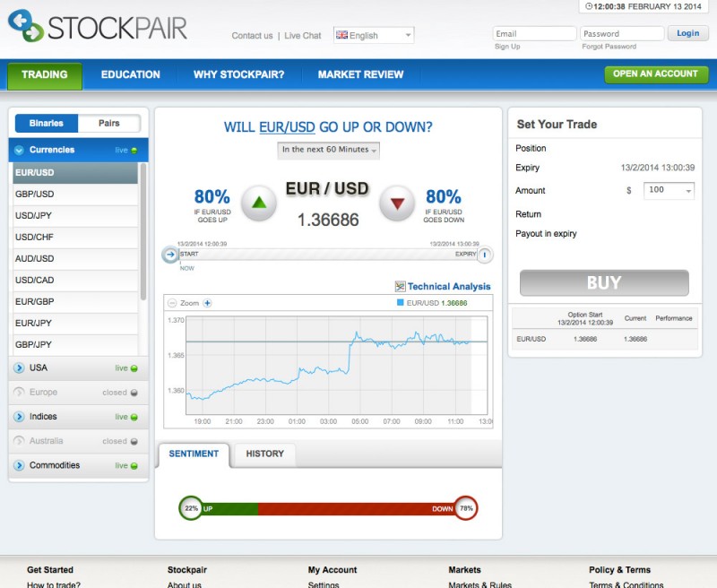Click the EUR/USD blue legend square
Image resolution: width=717 pixels, height=588 pixels.
[400, 302]
